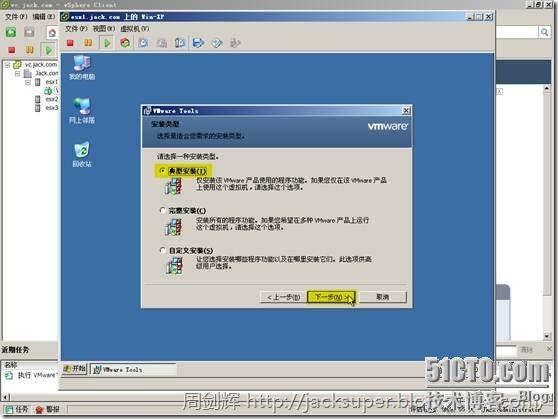The width and height of the screenshot is (558, 419).
Task: Open Recycle Bin desktop icon in the VM
Action: 82,154
